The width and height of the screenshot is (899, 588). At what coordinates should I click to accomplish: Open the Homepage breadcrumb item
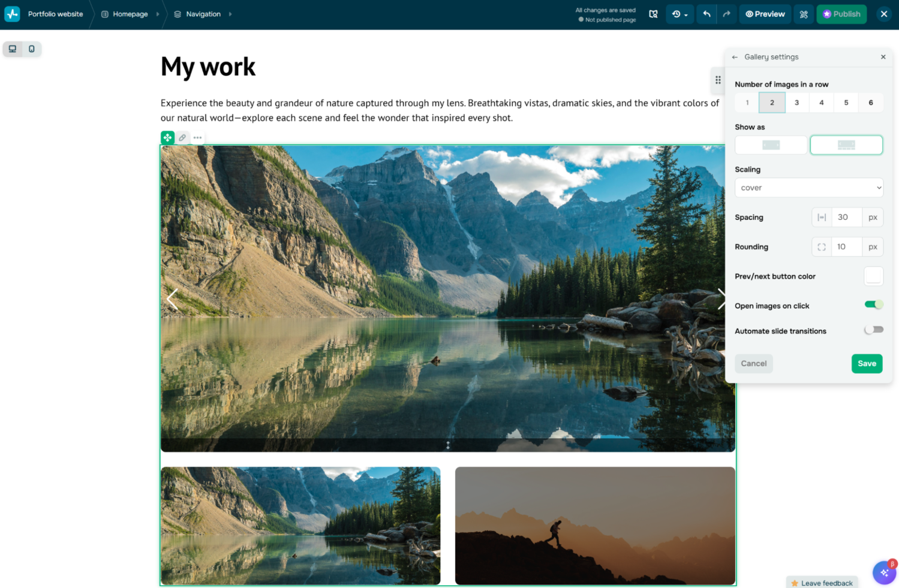[x=130, y=14]
